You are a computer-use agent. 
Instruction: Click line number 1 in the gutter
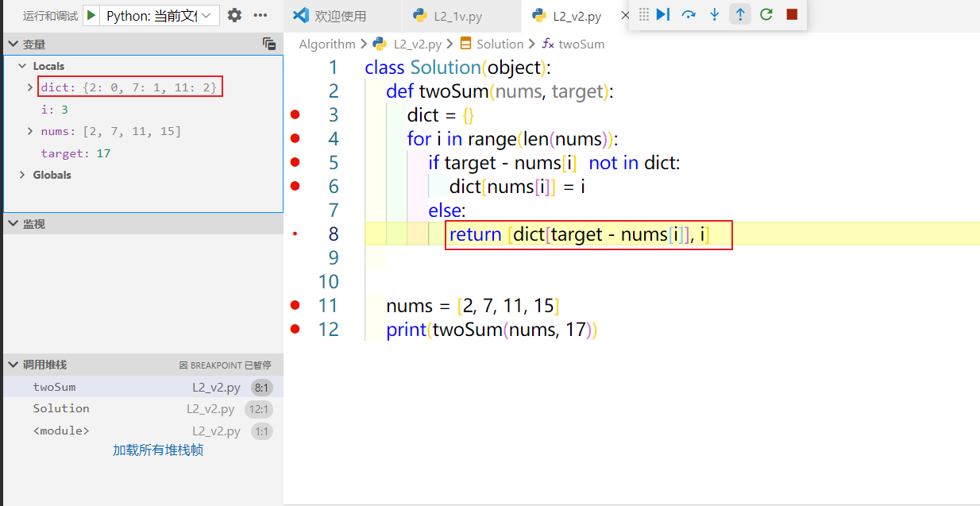[x=333, y=68]
